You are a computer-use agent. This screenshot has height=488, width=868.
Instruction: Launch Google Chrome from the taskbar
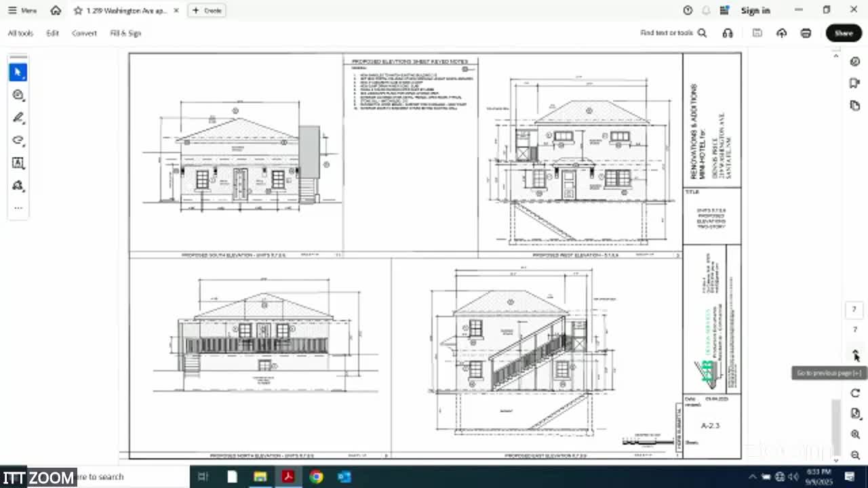point(316,476)
